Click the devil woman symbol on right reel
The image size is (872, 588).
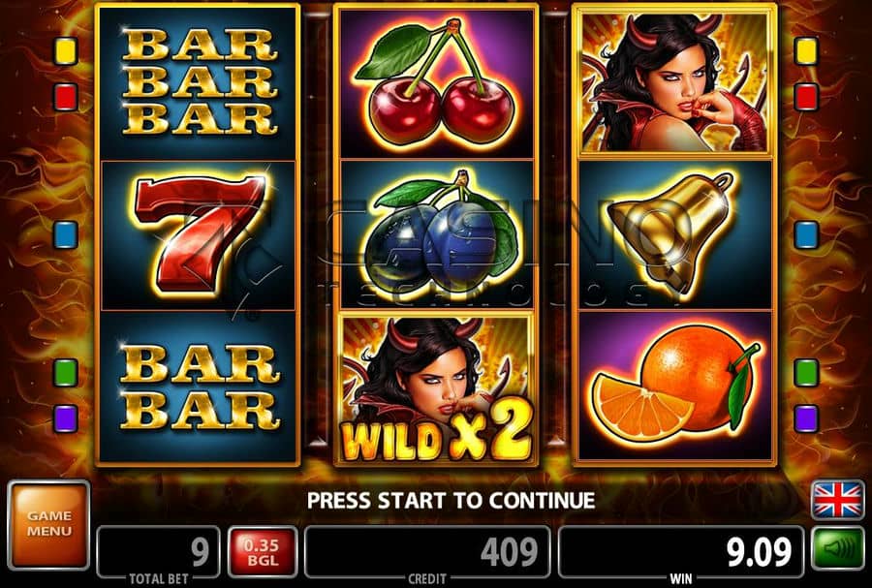(674, 82)
